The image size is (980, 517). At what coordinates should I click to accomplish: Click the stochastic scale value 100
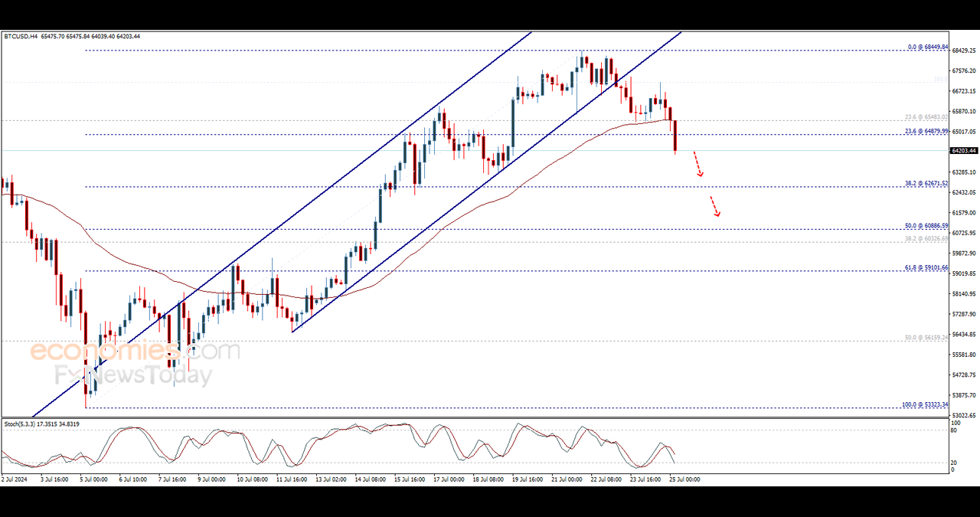point(956,423)
